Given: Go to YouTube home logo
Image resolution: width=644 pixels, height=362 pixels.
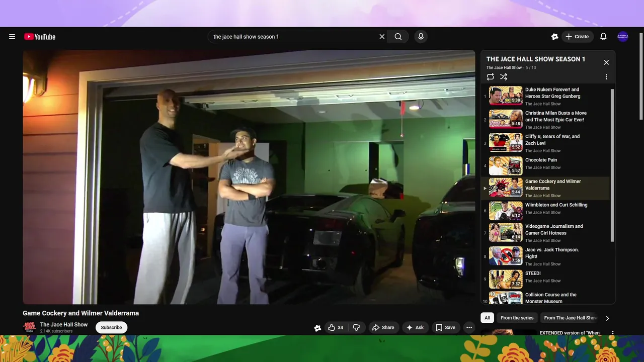Looking at the screenshot, I should click(x=40, y=37).
